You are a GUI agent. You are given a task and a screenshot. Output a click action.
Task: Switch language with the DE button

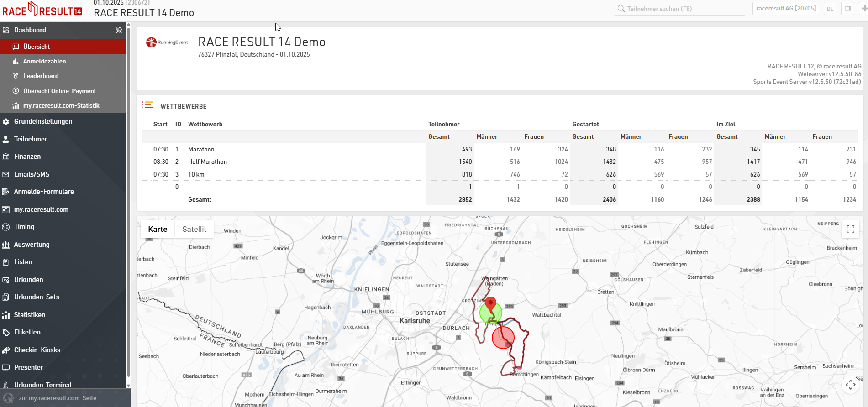pyautogui.click(x=830, y=9)
